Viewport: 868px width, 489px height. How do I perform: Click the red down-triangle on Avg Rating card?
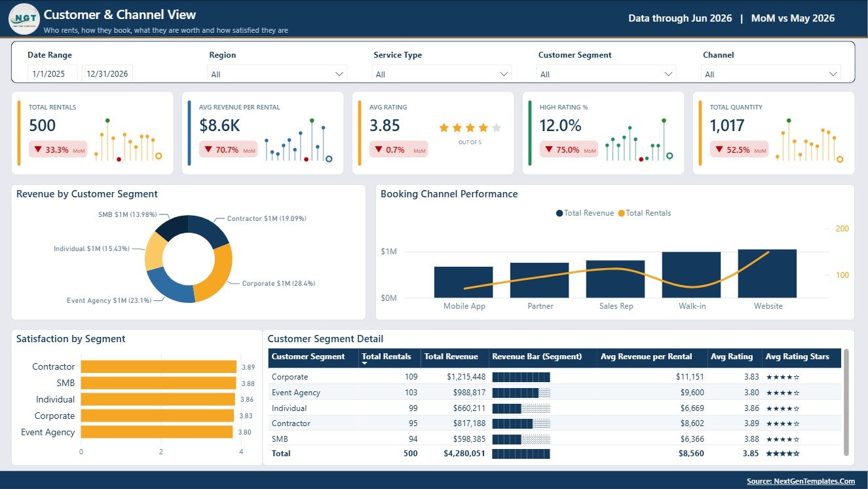point(379,149)
